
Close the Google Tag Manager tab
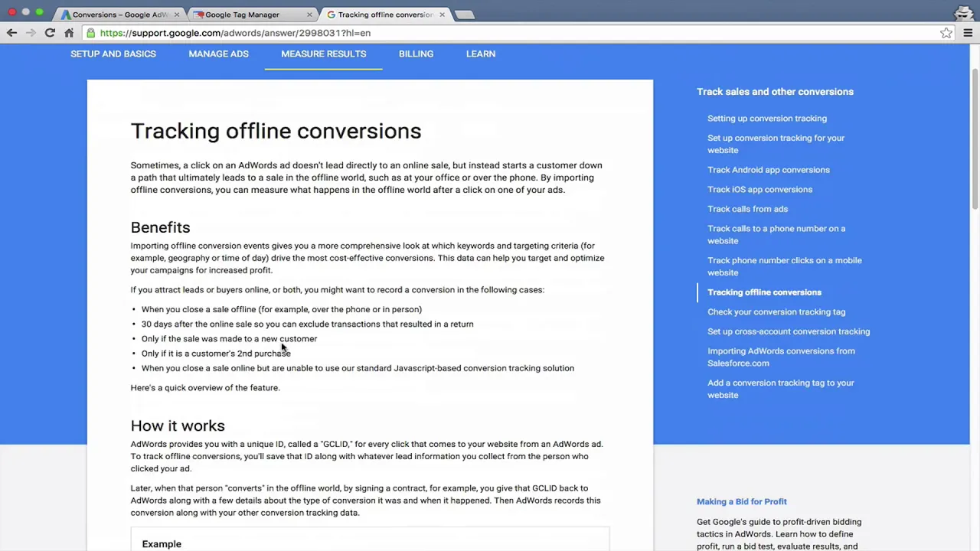[309, 15]
